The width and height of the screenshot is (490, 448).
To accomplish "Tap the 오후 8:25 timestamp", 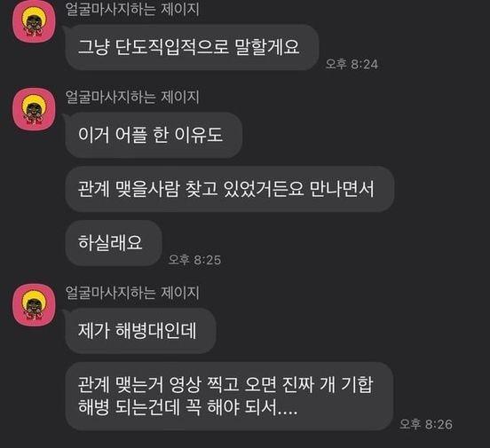I will [x=194, y=260].
